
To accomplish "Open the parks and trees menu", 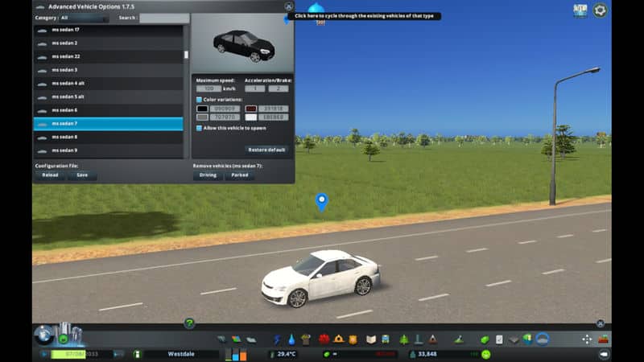I will pyautogui.click(x=402, y=339).
